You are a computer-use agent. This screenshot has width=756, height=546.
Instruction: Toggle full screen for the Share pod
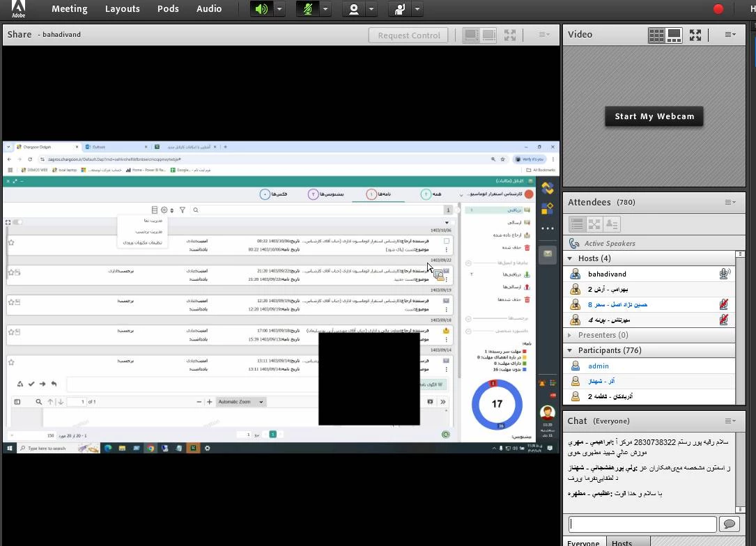pos(510,35)
